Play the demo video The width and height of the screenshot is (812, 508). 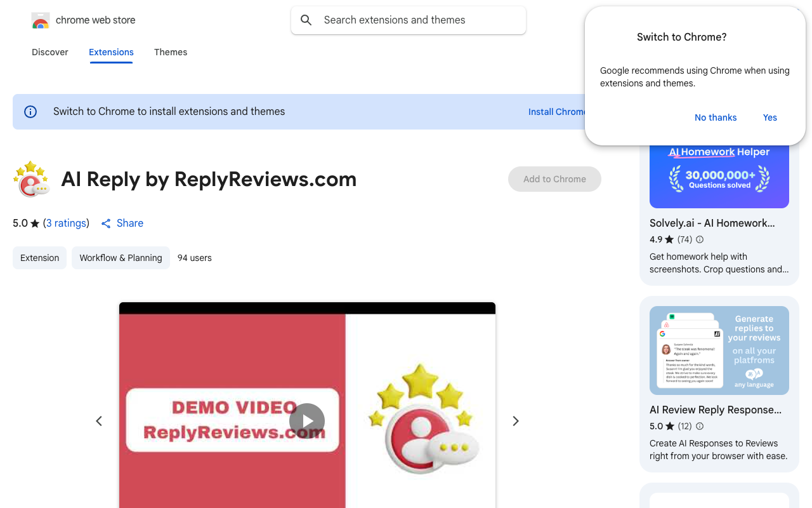(x=307, y=421)
